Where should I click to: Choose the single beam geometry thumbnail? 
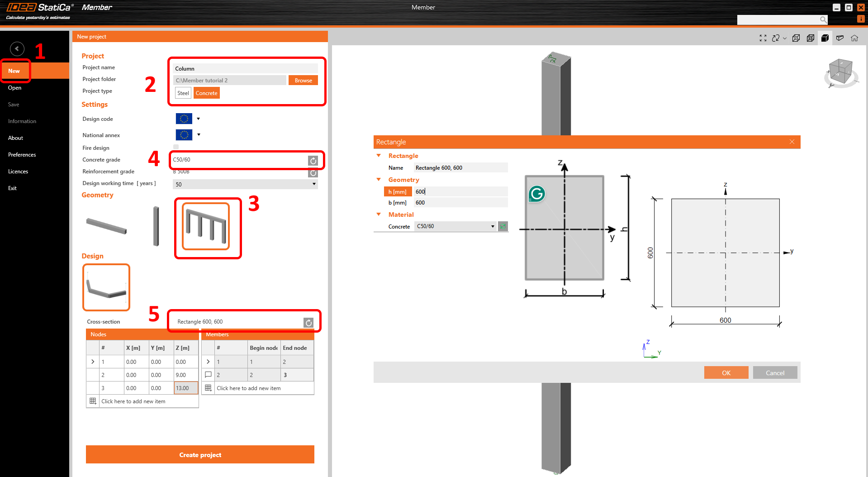107,226
